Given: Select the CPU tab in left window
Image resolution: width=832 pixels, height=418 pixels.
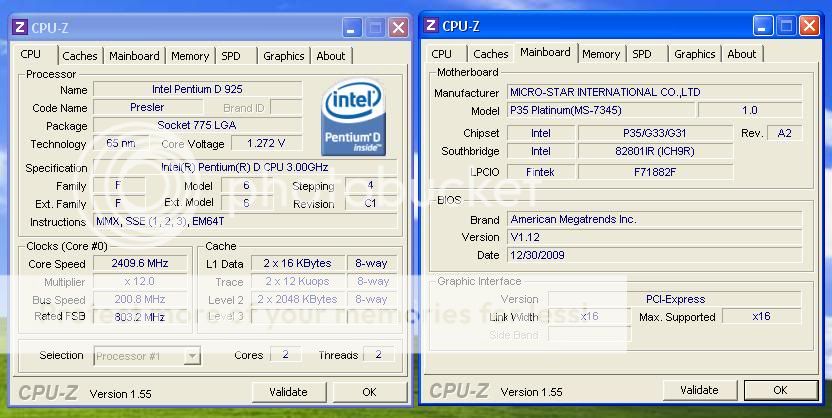Looking at the screenshot, I should click(30, 54).
